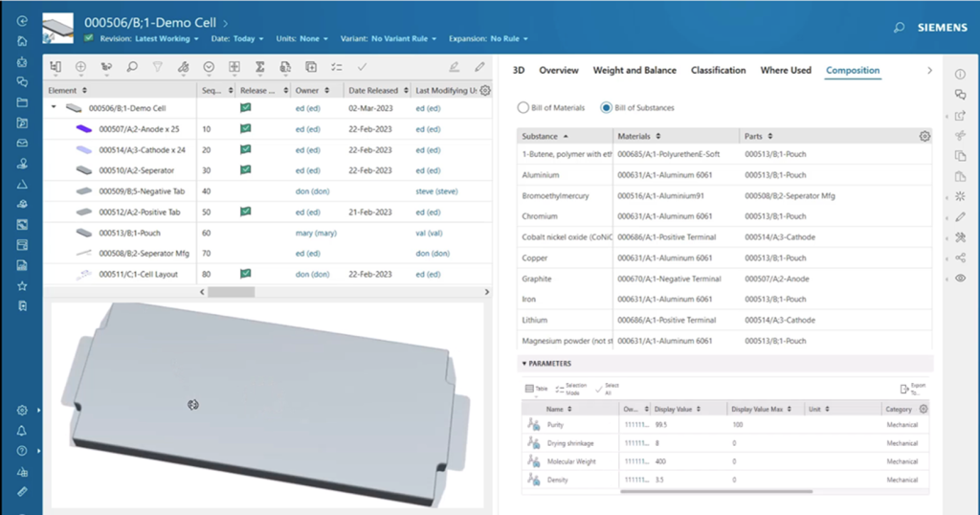Select the Bill of Substances radio button
980x515 pixels.
click(606, 108)
